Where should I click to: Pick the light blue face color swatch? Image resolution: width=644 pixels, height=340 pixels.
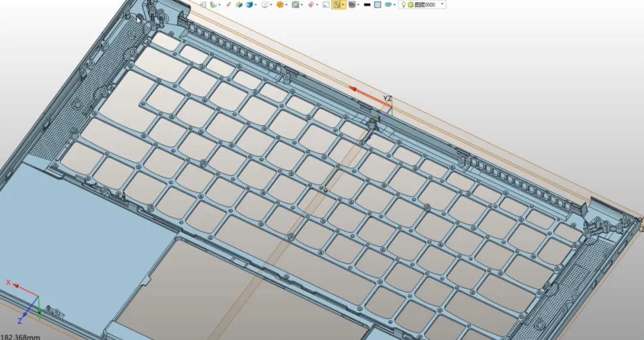pos(377,5)
